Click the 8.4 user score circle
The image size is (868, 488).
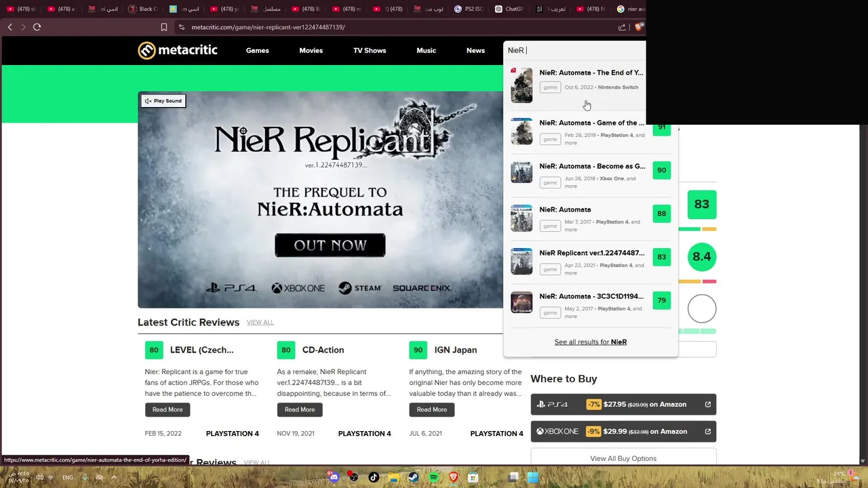click(702, 257)
